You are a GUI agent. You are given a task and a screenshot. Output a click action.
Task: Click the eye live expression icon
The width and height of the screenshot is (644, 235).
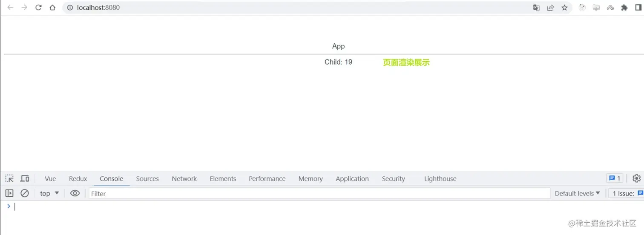(x=75, y=193)
